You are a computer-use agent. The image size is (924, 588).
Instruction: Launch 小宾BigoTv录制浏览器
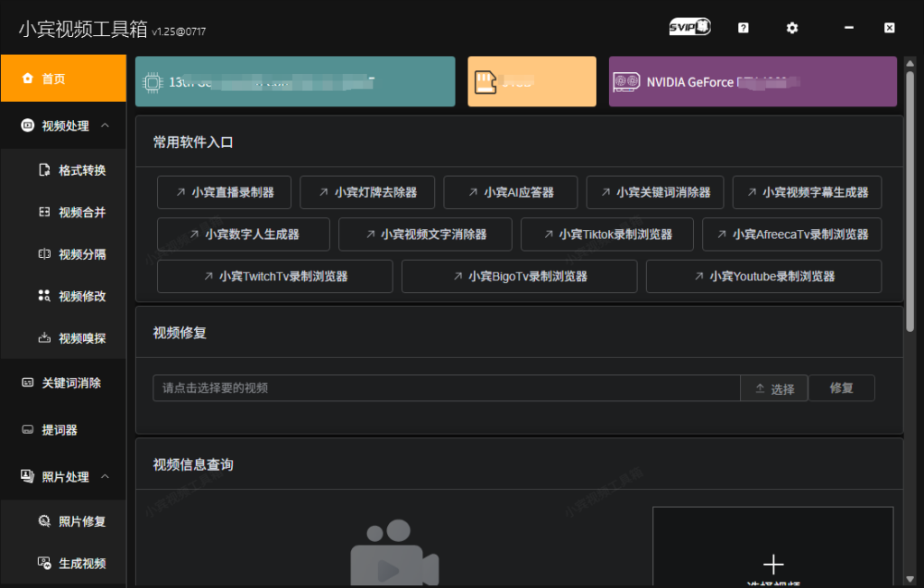(519, 276)
